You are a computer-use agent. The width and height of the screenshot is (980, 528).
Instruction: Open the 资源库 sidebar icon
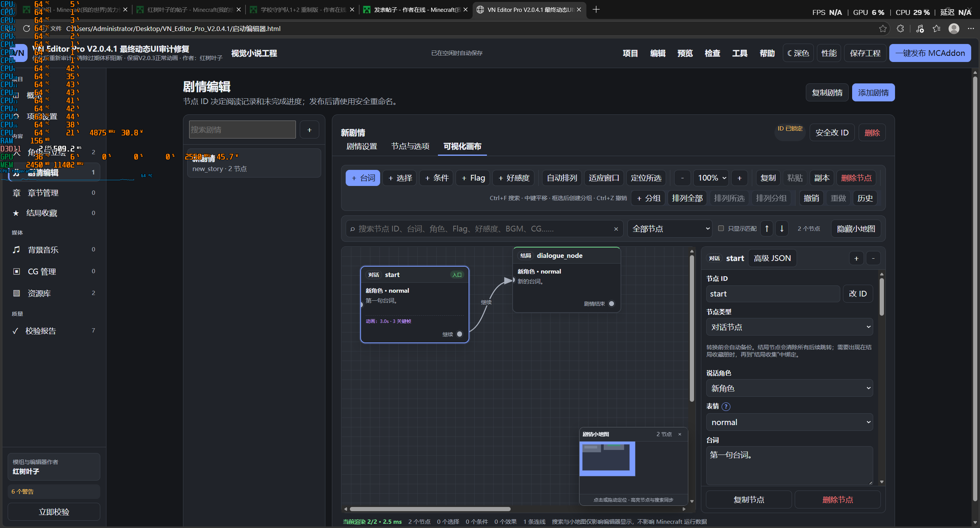[16, 293]
